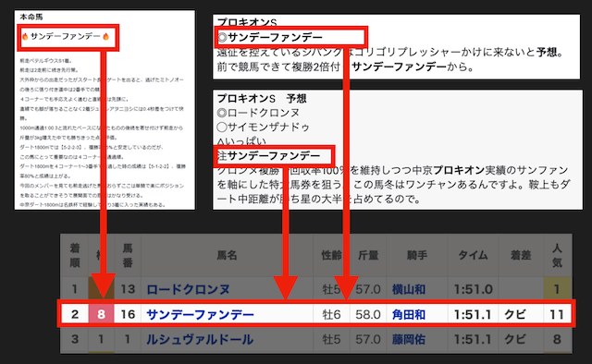Select the ◎サンデーファンデー pick line
Image resolution: width=592 pixels, height=364 pixels.
pos(270,37)
